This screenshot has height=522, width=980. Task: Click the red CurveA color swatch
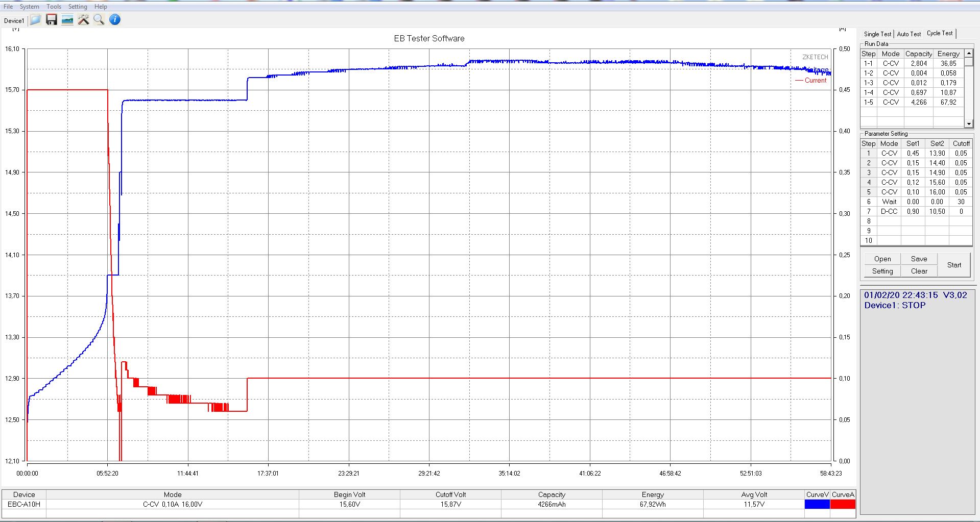[843, 504]
